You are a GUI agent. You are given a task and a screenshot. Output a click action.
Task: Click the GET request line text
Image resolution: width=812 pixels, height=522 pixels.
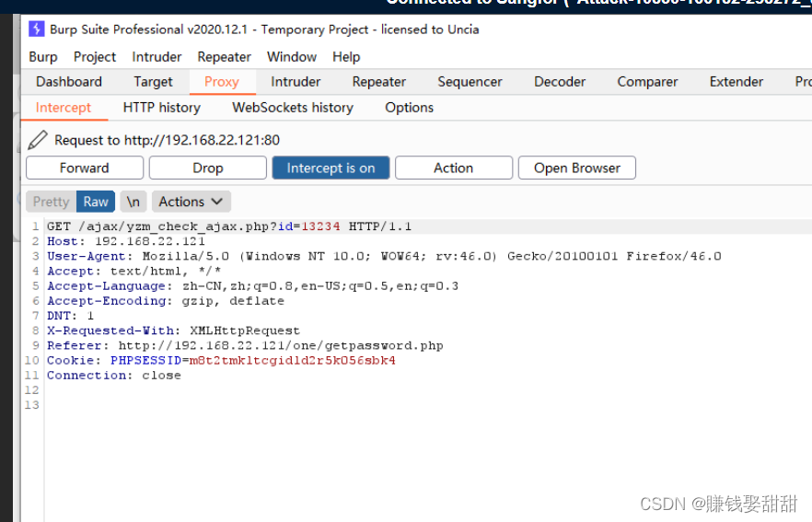229,226
